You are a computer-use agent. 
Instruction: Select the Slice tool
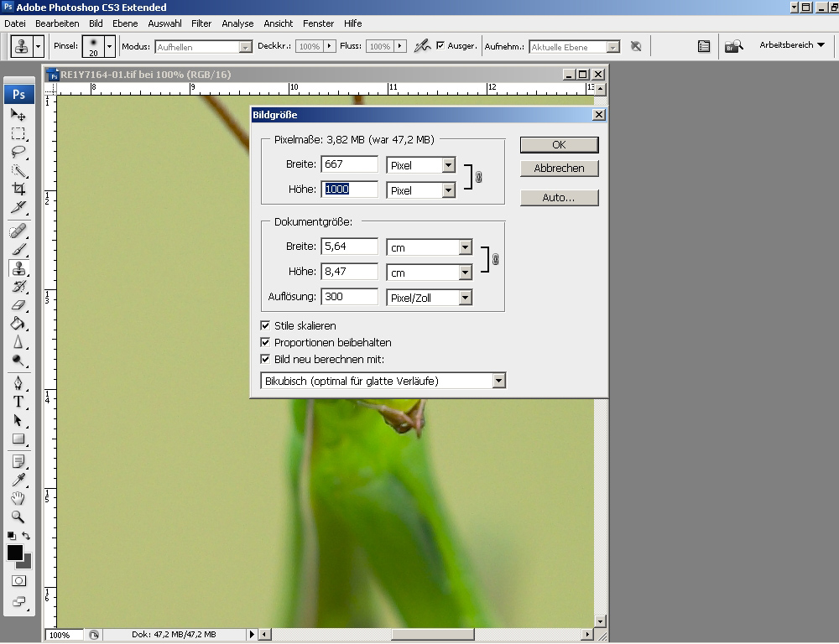pos(18,207)
